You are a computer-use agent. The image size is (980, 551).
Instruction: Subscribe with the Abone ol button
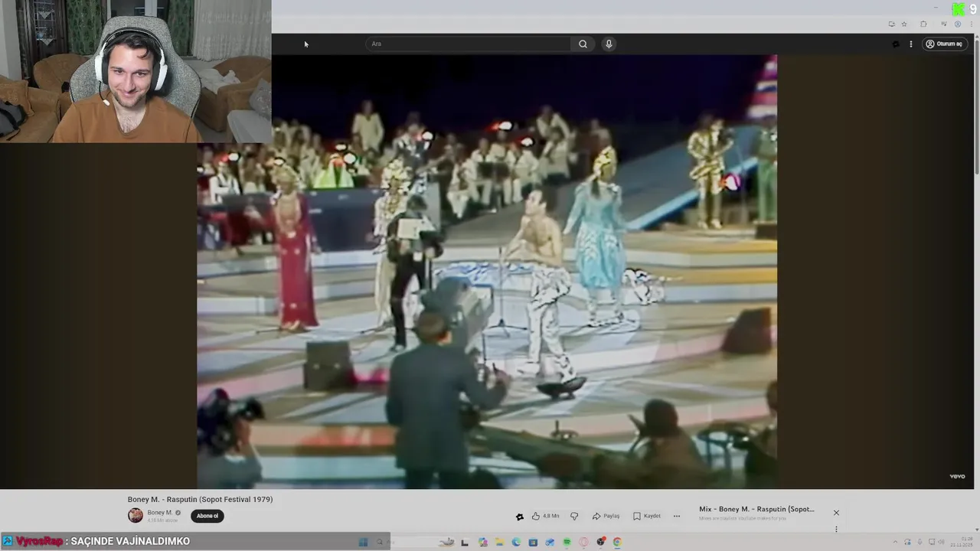click(207, 516)
